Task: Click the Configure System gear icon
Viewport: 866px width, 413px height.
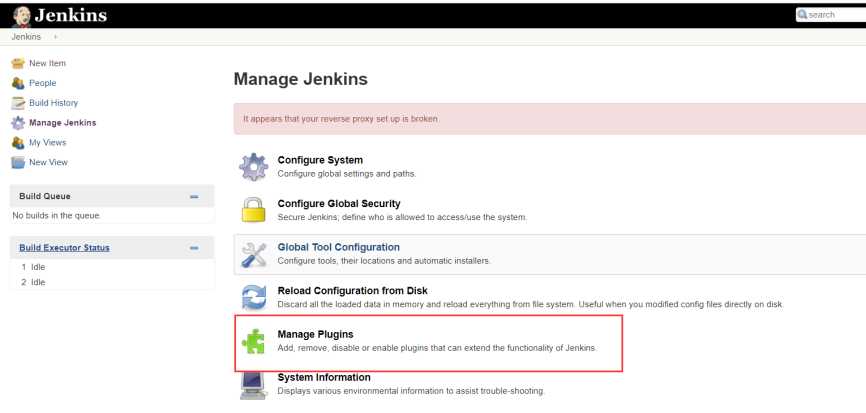Action: pos(254,167)
